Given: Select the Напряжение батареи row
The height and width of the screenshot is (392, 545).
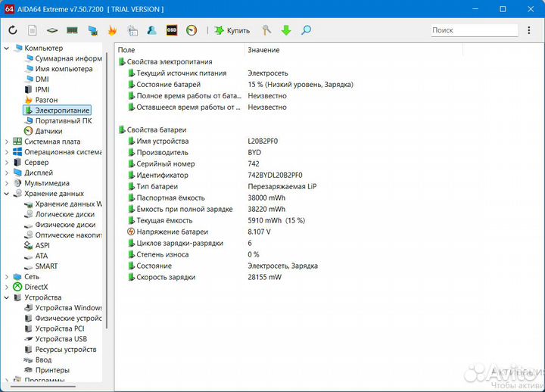Looking at the screenshot, I should [199, 232].
